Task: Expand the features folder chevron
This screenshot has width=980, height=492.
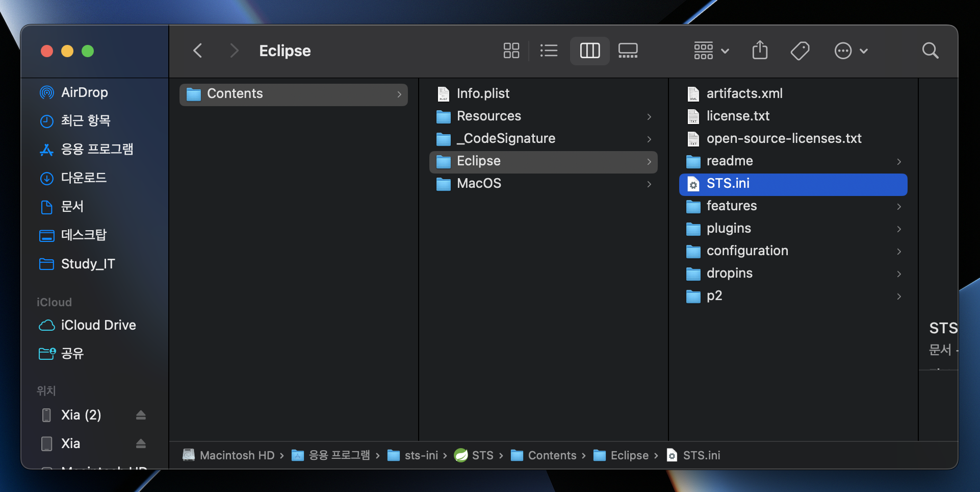Action: pos(899,207)
